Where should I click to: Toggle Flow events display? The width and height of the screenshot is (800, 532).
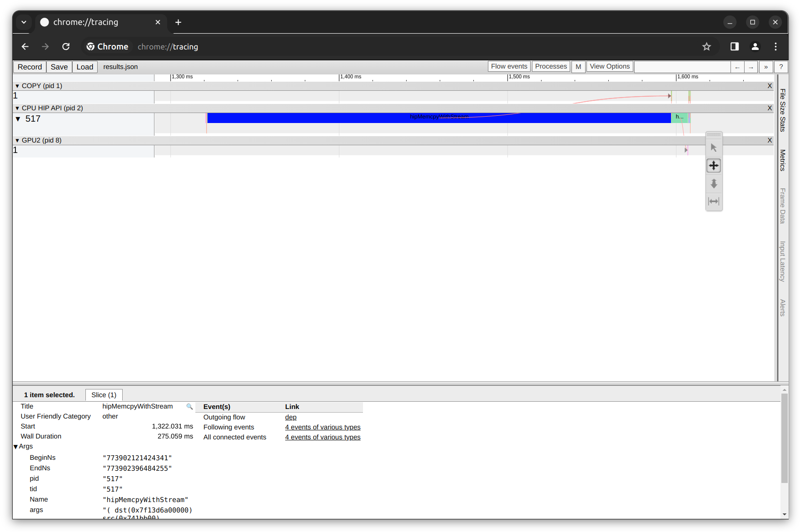tap(509, 66)
